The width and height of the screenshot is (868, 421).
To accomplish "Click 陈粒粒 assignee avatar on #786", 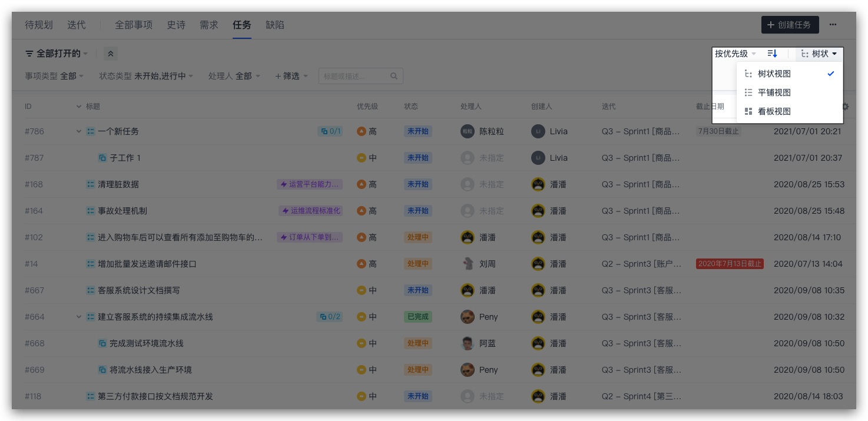I will (x=468, y=131).
